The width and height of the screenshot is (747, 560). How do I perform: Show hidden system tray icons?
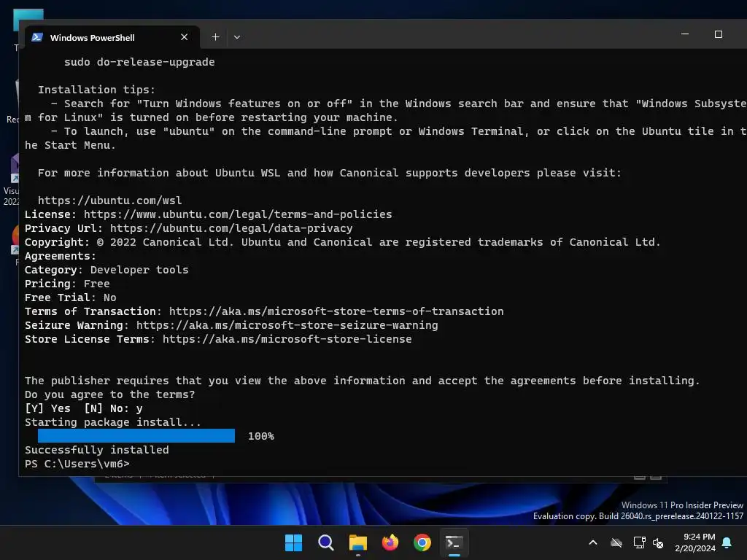pos(593,542)
